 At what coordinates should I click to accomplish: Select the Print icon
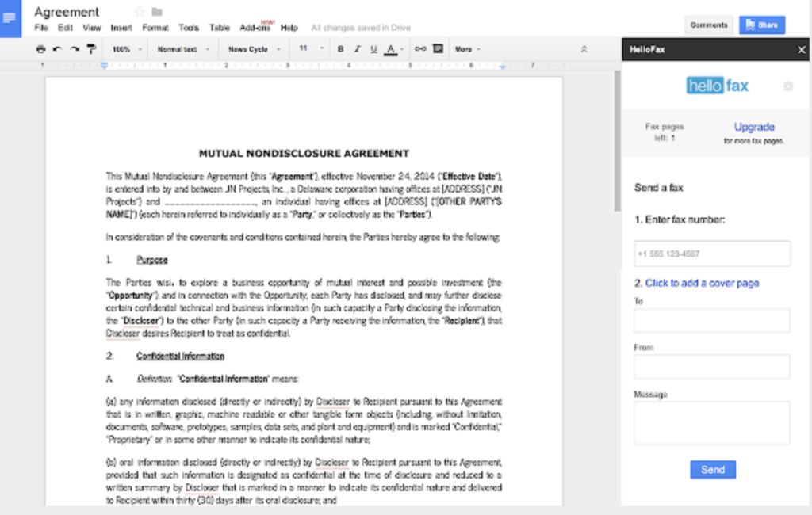[x=40, y=48]
